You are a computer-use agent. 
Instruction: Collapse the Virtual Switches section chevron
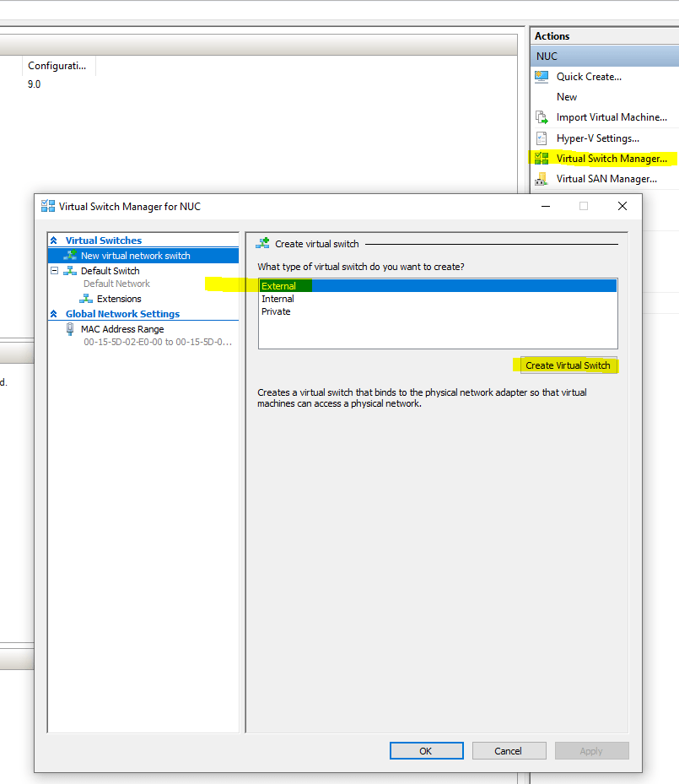pyautogui.click(x=54, y=241)
